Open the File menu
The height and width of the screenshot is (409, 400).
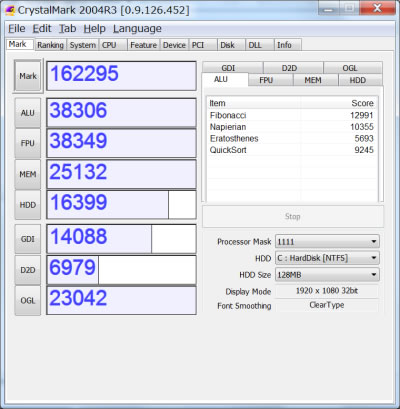click(x=17, y=29)
